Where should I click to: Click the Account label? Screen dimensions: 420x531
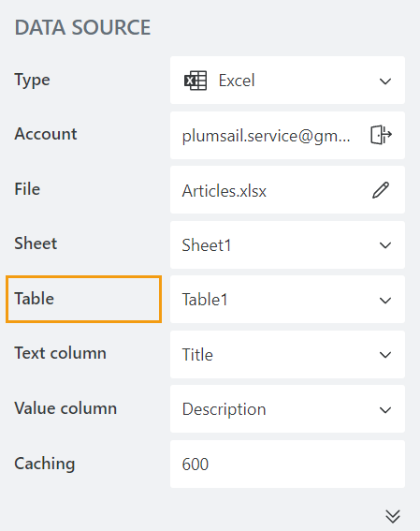tap(46, 134)
